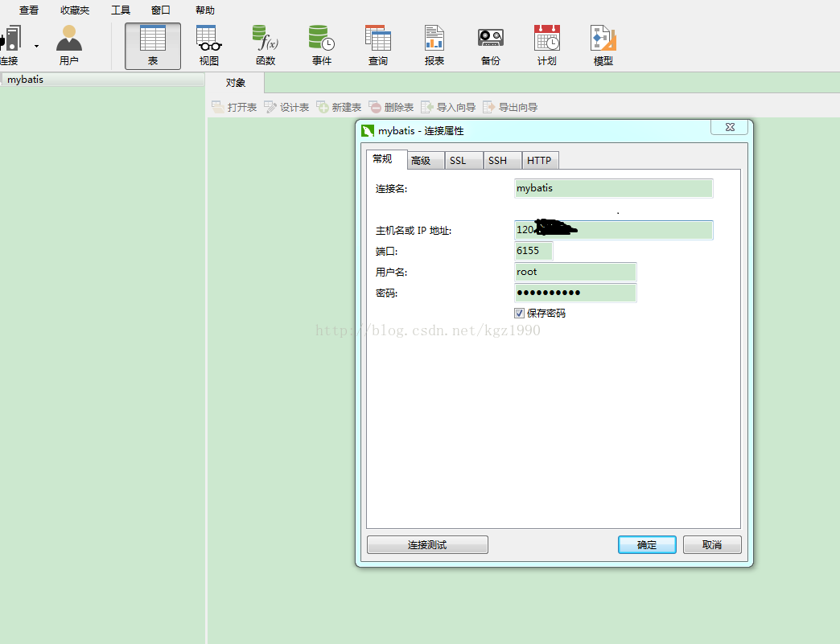840x644 pixels.
Task: Click Open Table (打开表) in object toolbar
Action: (x=234, y=107)
